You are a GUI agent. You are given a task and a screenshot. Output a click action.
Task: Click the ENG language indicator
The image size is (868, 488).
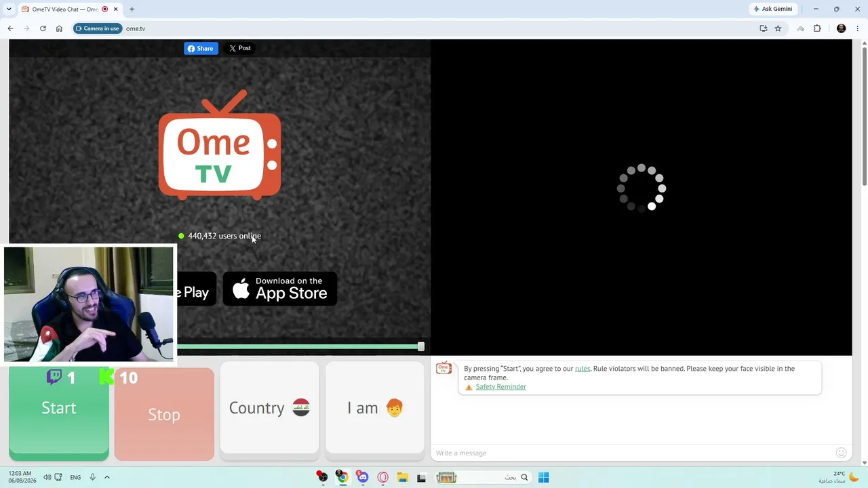(x=75, y=477)
